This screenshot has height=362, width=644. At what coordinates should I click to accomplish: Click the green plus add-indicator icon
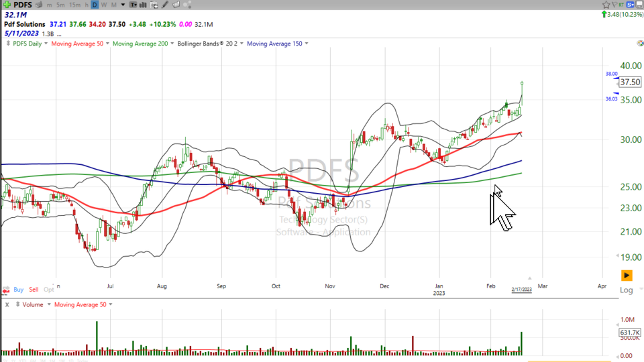click(x=7, y=5)
